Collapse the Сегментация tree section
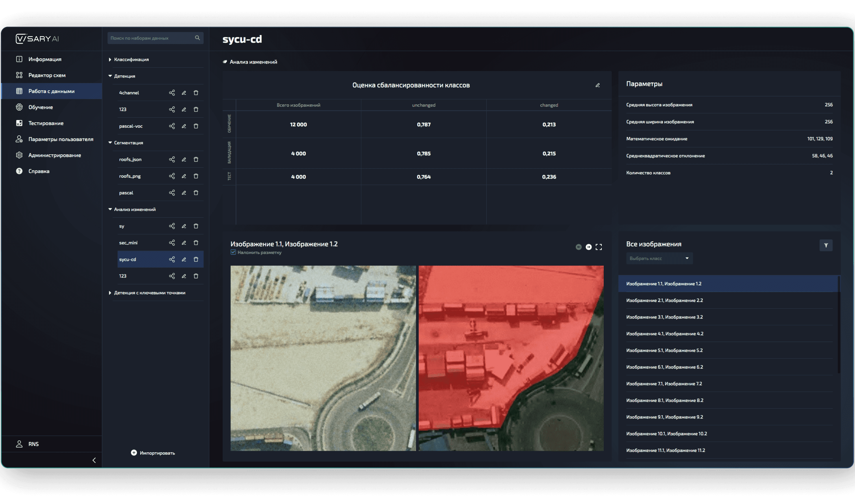The image size is (855, 504). [110, 143]
